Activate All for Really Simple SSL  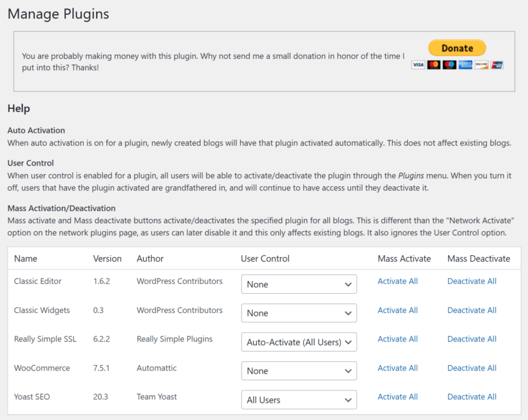(397, 339)
